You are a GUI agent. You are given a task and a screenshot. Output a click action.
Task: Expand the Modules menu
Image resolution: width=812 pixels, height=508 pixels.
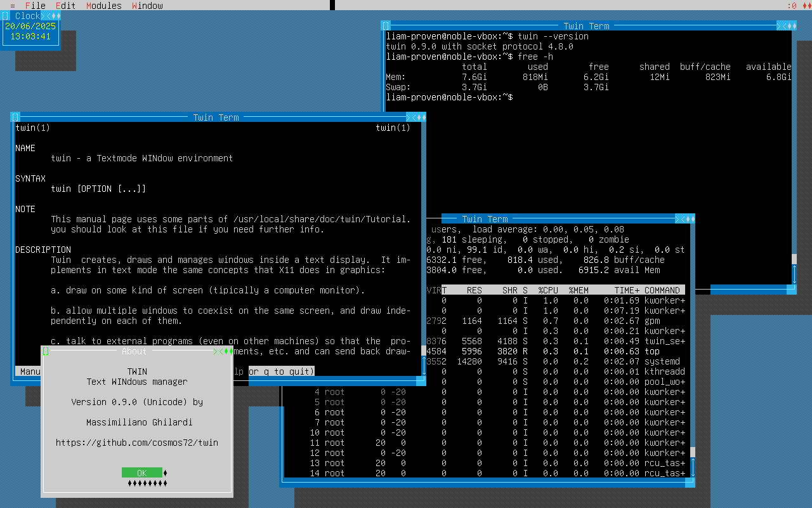[x=104, y=6]
